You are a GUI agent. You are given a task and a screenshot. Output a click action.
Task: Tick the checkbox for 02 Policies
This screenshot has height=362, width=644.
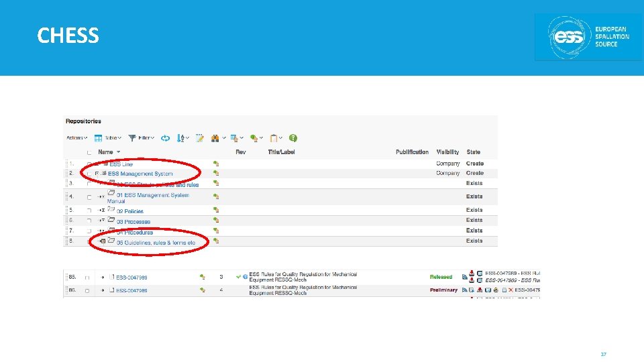pos(89,210)
